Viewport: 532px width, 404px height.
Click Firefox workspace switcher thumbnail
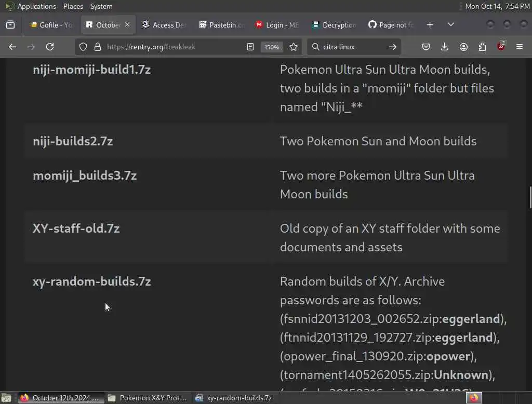[x=474, y=398]
